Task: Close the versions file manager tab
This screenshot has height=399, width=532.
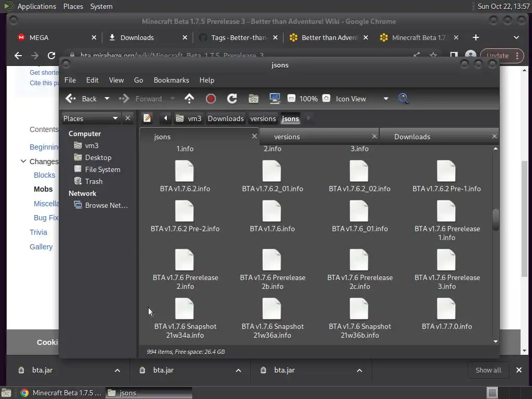Action: [x=374, y=136]
